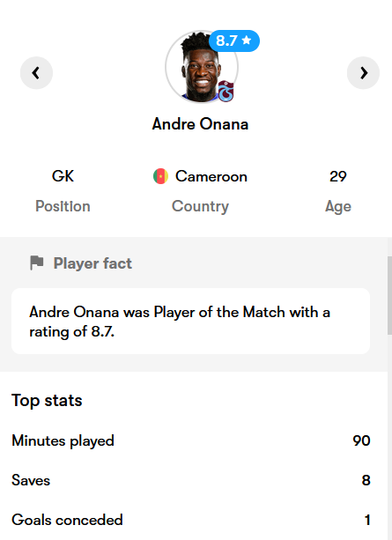Viewport: 392px width, 540px height.
Task: Open Andre Onana's profile photo
Action: pos(202,67)
